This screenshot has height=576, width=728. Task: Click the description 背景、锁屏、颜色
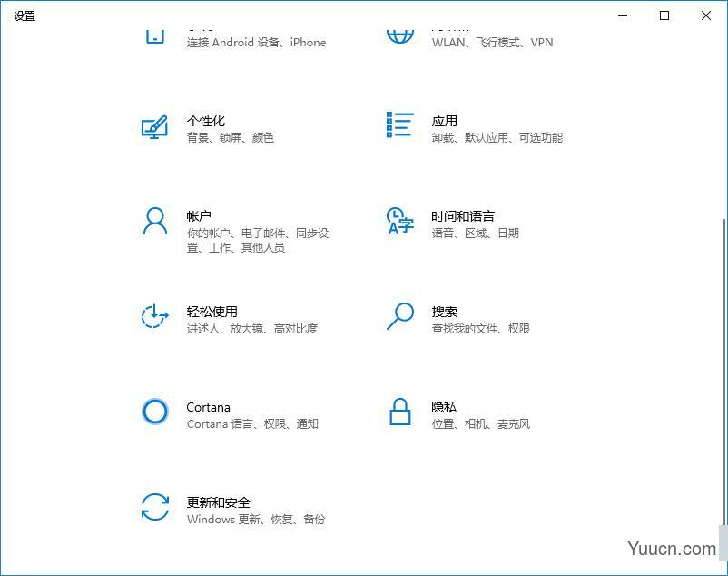[231, 137]
